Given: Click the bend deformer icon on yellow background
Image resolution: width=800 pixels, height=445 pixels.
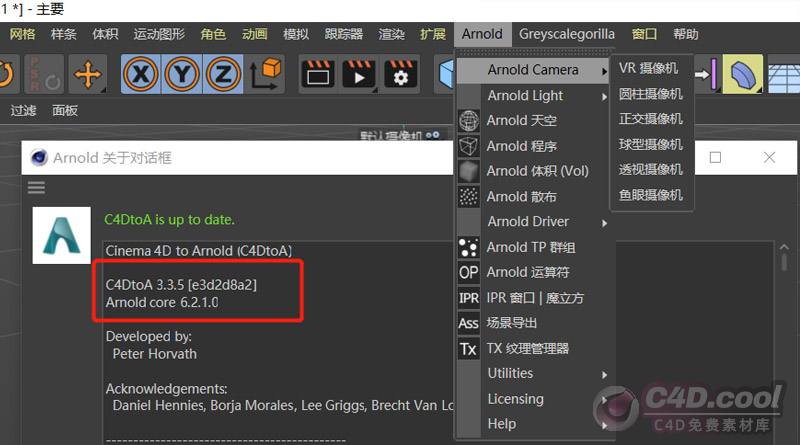Looking at the screenshot, I should 743,75.
